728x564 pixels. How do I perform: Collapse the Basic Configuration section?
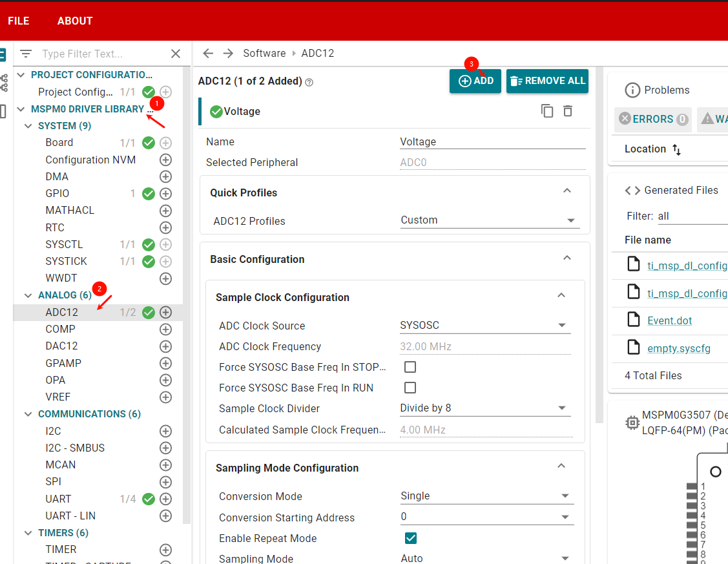567,258
